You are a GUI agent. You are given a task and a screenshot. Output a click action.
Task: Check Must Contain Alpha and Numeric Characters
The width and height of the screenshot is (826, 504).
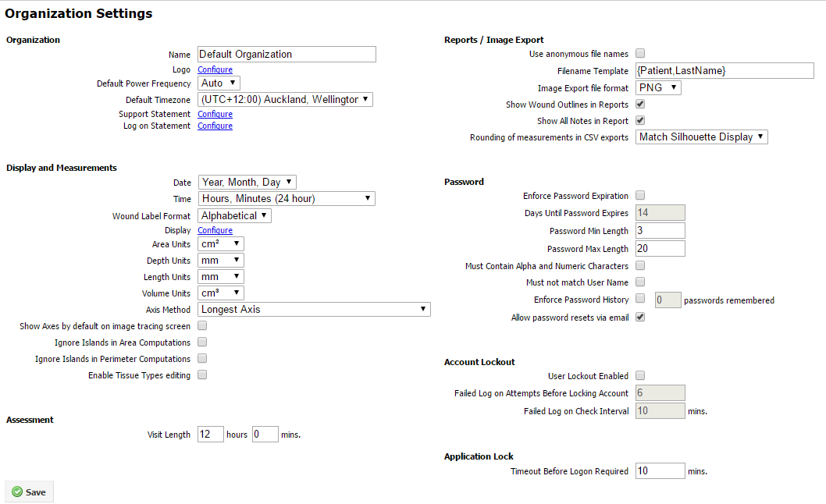[640, 265]
